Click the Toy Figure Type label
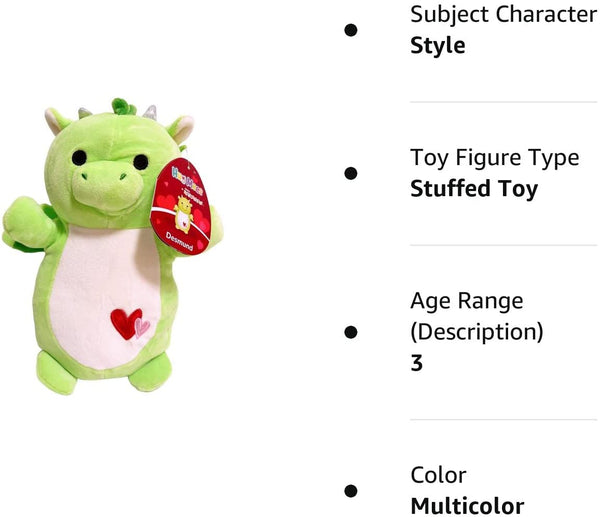This screenshot has width=600, height=517. click(x=495, y=158)
